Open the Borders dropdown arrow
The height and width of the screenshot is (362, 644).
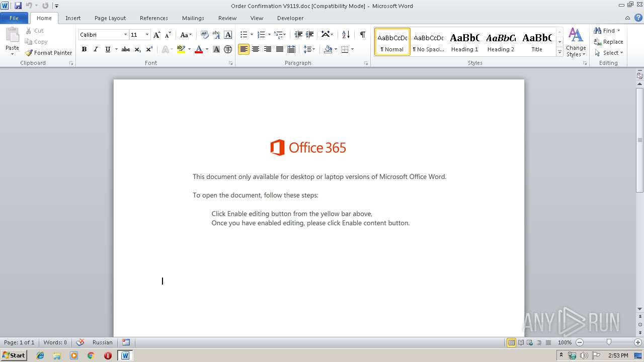pos(352,49)
